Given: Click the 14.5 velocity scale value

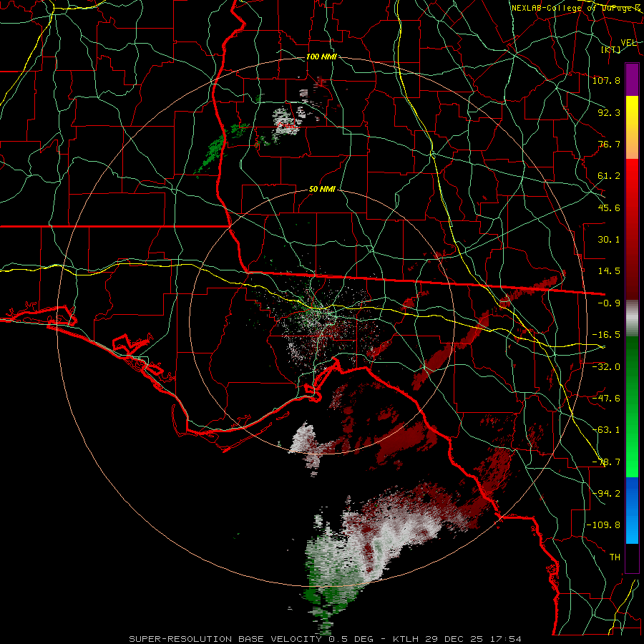Looking at the screenshot, I should coord(609,271).
